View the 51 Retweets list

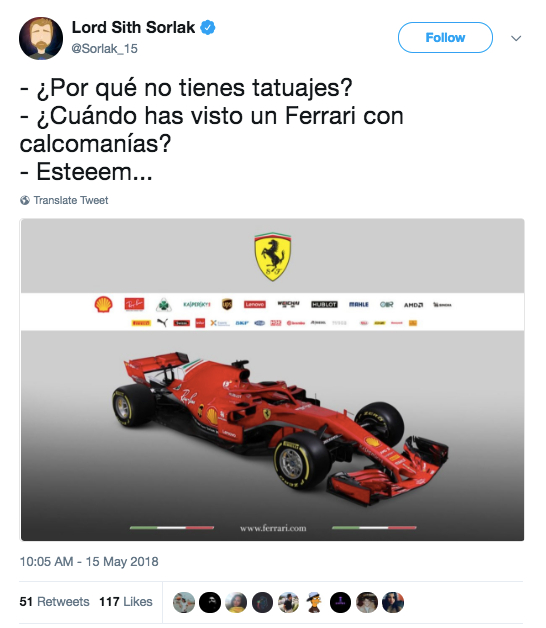coord(54,602)
